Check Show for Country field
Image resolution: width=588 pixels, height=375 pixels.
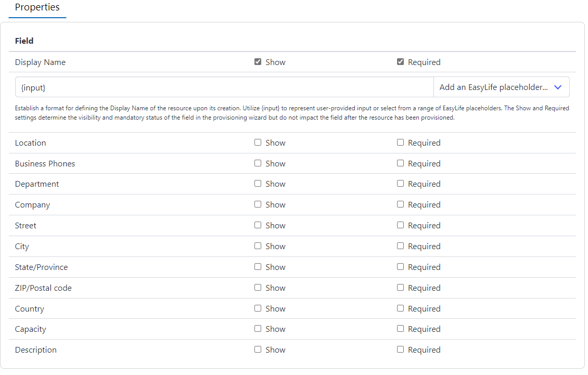click(258, 308)
